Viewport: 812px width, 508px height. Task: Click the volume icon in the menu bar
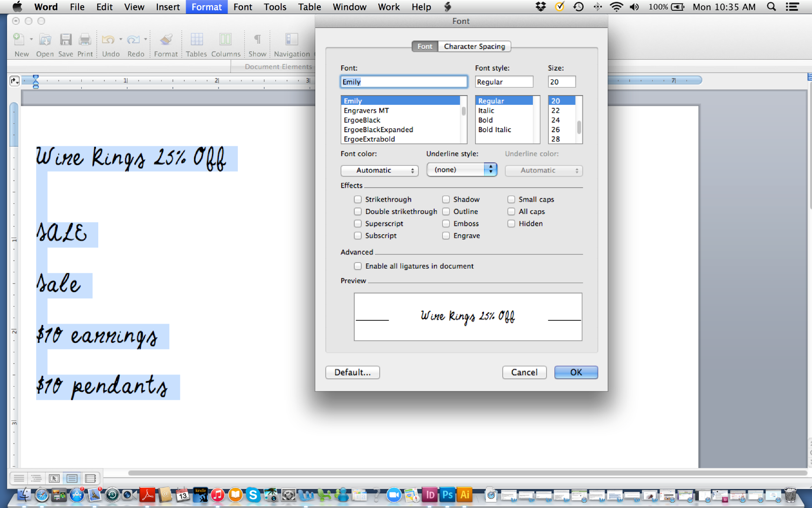pyautogui.click(x=635, y=7)
